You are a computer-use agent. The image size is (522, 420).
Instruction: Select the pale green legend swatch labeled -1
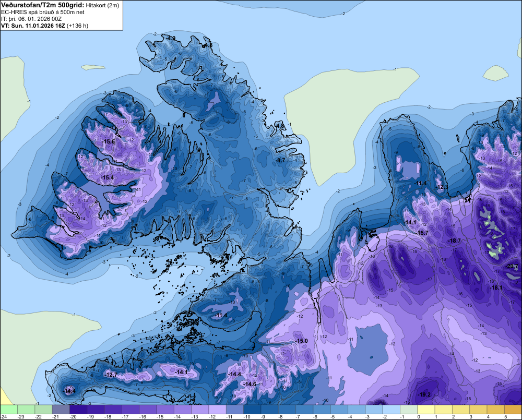point(409,409)
